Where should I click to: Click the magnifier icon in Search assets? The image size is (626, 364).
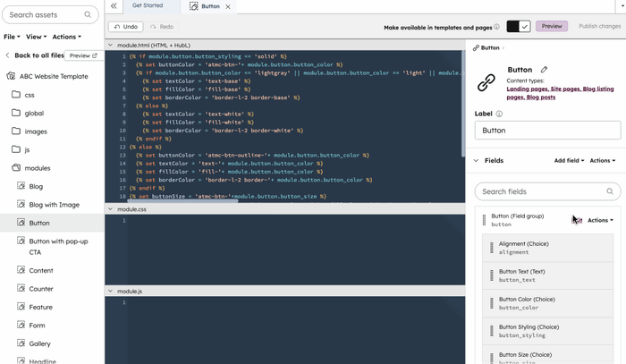pos(88,15)
